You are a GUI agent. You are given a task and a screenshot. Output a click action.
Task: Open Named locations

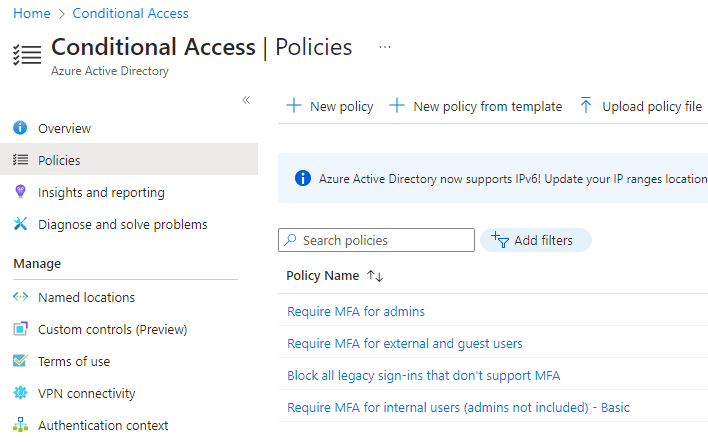(87, 298)
